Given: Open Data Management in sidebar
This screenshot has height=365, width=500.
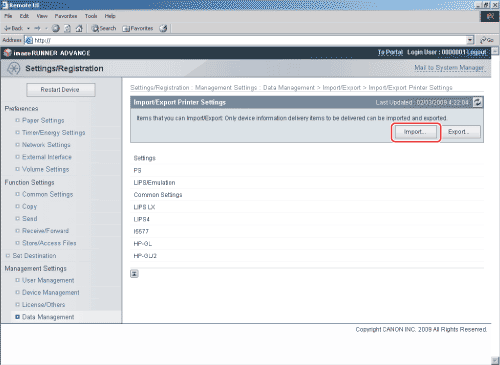Looking at the screenshot, I should [x=48, y=317].
